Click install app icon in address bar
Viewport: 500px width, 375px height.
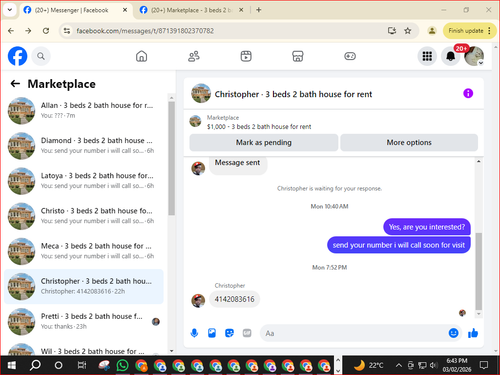(392, 31)
